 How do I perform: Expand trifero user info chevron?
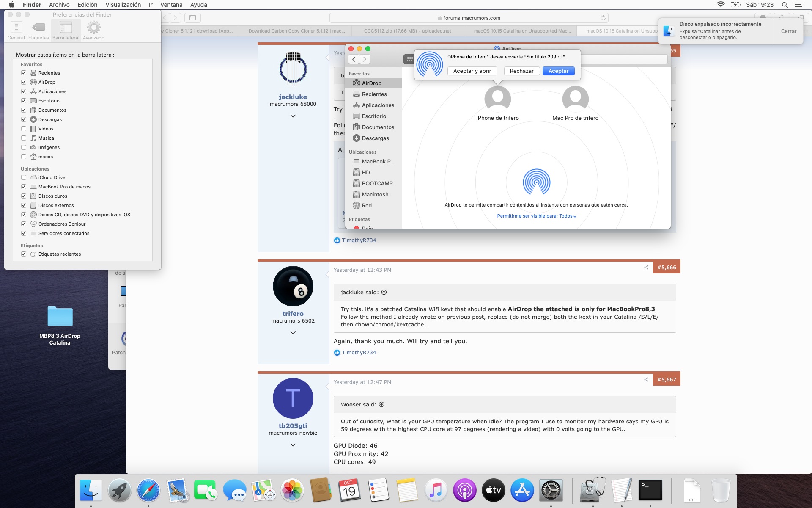coord(293,333)
